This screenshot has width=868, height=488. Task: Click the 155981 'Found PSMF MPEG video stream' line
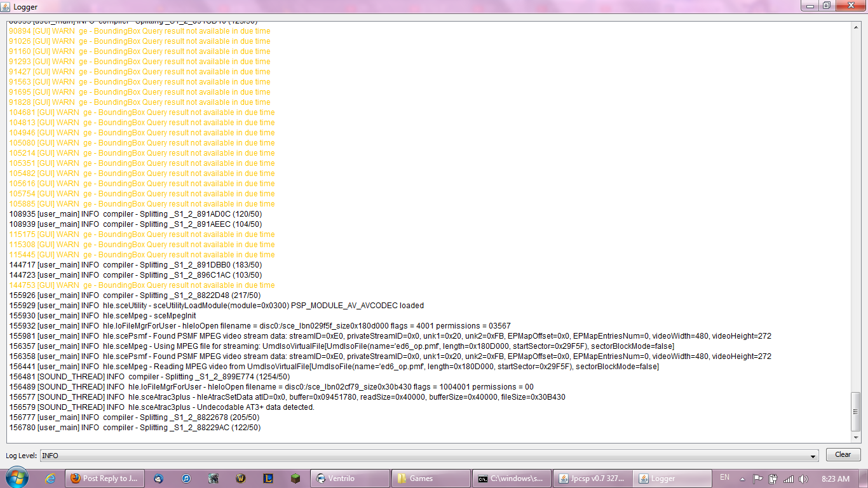click(390, 336)
